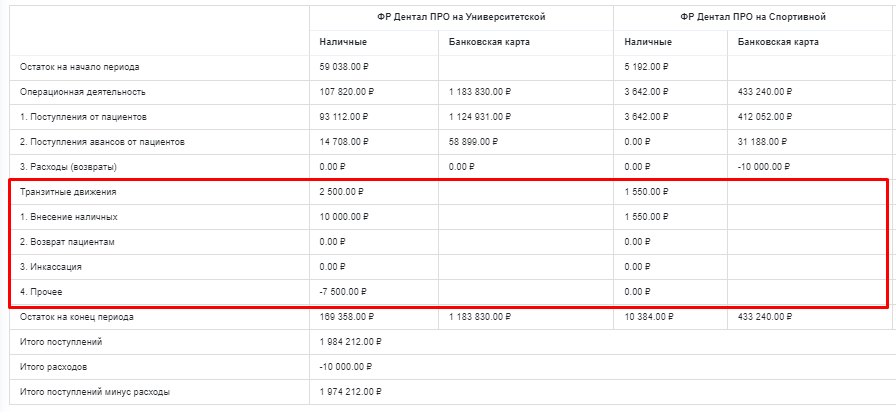Select the value 1 124 931.00 ₽
The height and width of the screenshot is (412, 896).
480,117
